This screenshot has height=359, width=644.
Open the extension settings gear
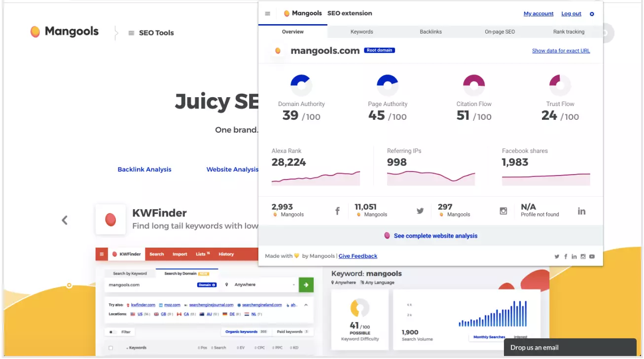click(592, 14)
